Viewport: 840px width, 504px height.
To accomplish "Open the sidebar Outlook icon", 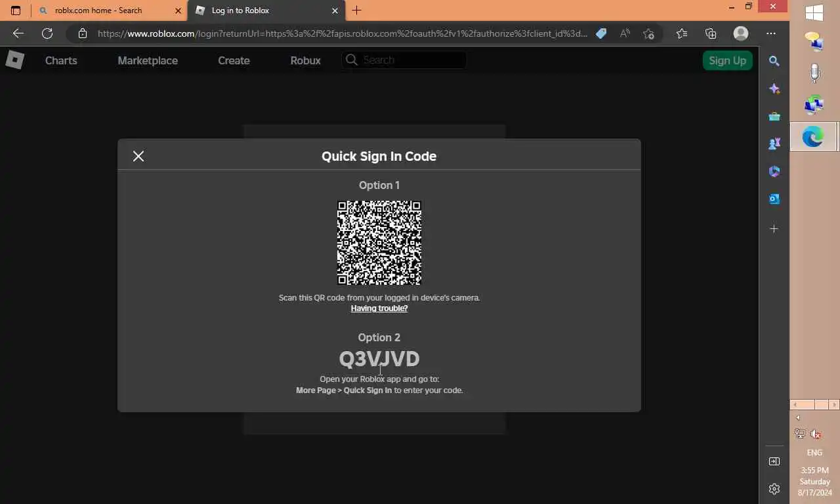I will [x=774, y=199].
